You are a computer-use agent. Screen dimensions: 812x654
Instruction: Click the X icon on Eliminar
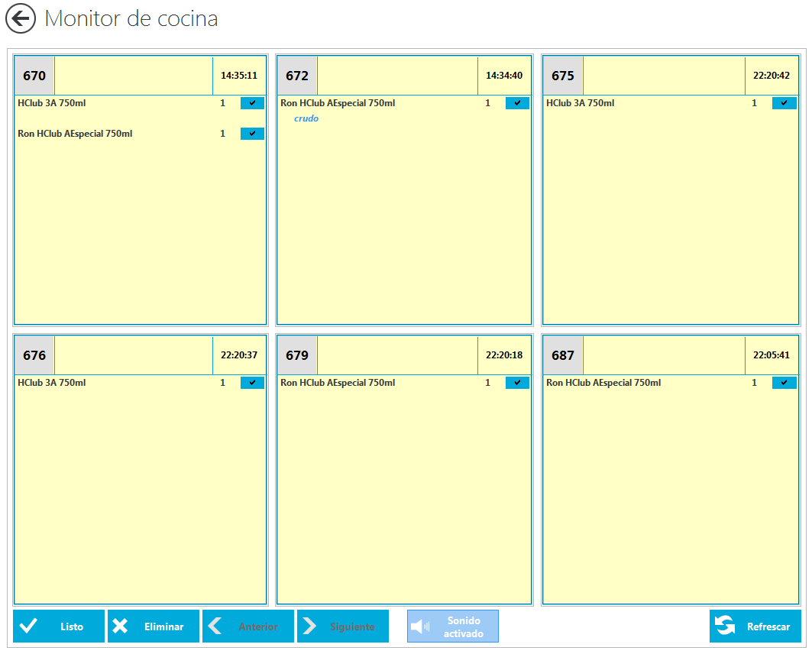[x=122, y=626]
